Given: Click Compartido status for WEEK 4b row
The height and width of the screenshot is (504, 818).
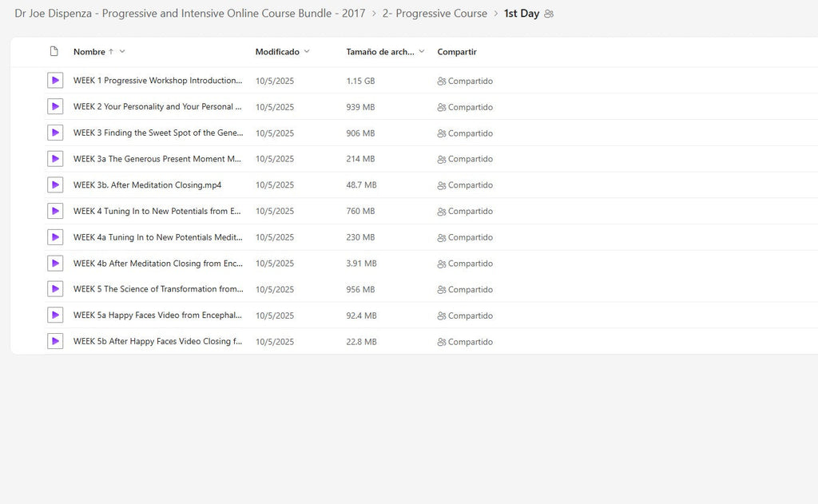Looking at the screenshot, I should [x=465, y=264].
